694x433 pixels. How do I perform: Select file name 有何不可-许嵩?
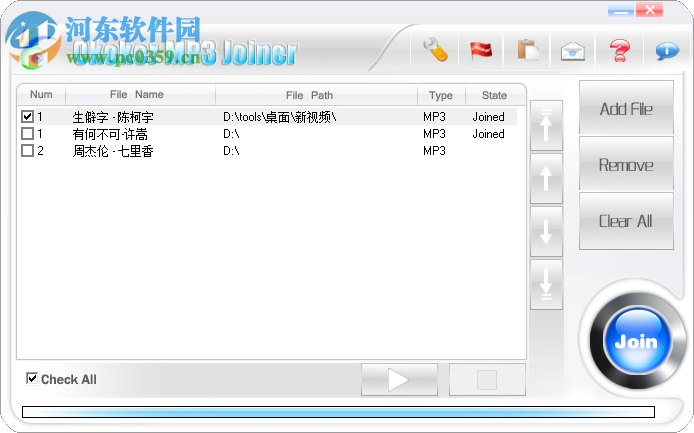coord(110,134)
